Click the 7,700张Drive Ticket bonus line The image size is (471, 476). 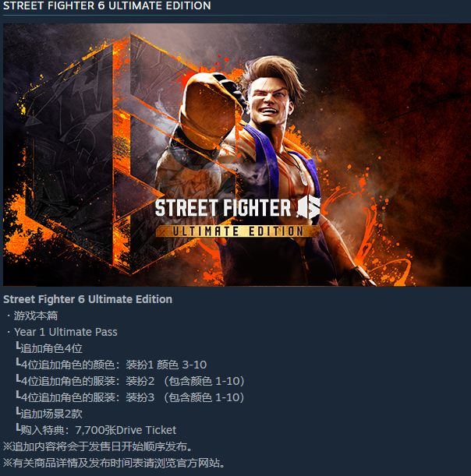97,430
